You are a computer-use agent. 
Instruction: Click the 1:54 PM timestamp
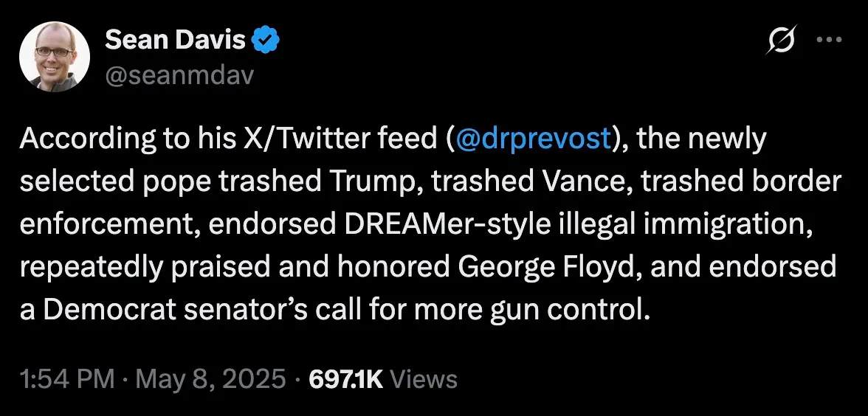pos(67,379)
